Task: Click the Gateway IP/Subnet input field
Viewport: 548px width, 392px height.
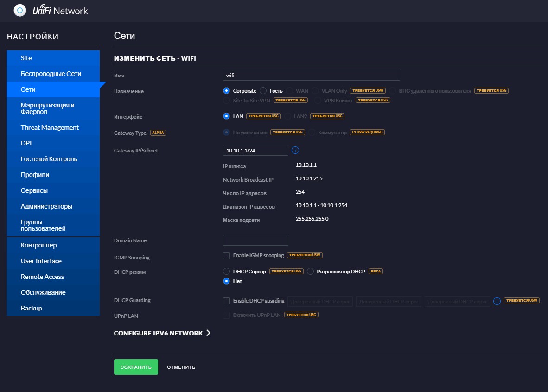Action: click(255, 150)
